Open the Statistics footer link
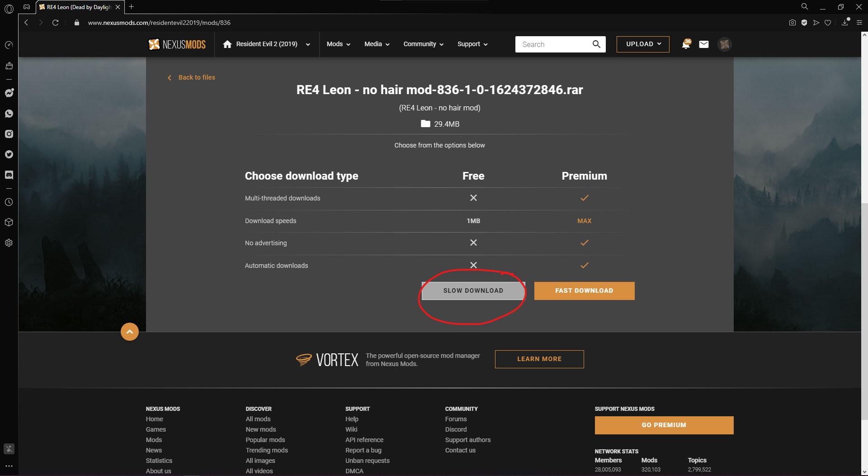 (159, 461)
